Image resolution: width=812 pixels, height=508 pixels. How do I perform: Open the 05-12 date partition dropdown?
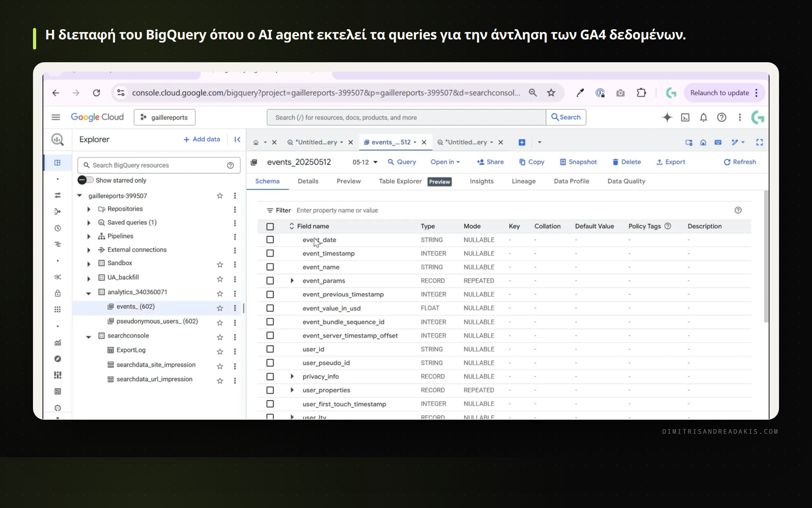click(365, 162)
